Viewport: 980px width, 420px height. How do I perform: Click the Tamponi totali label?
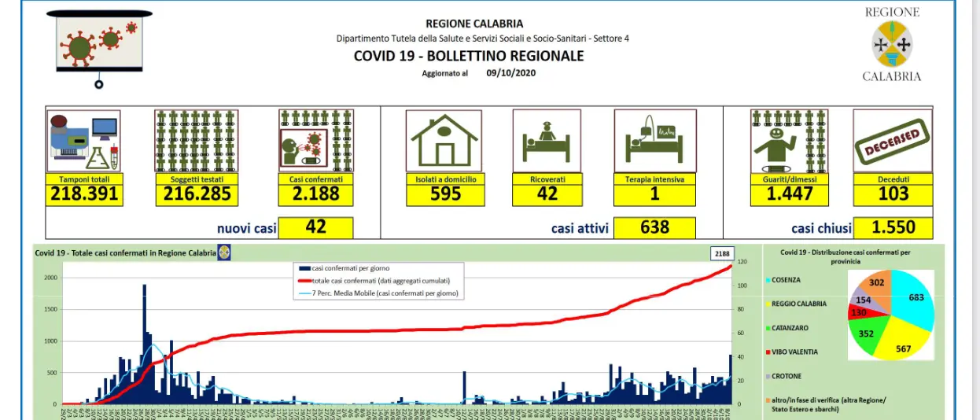(85, 179)
